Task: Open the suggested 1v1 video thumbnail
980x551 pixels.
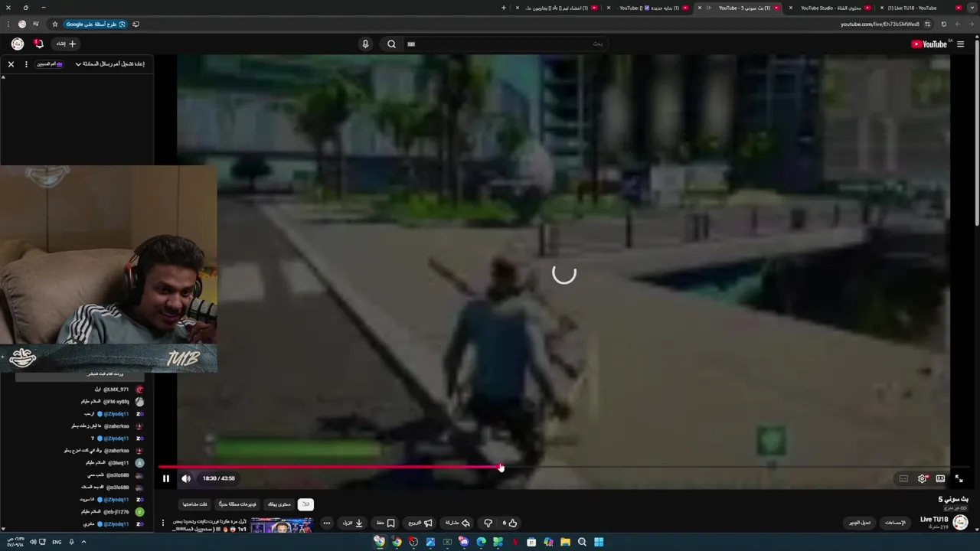Action: (x=282, y=524)
